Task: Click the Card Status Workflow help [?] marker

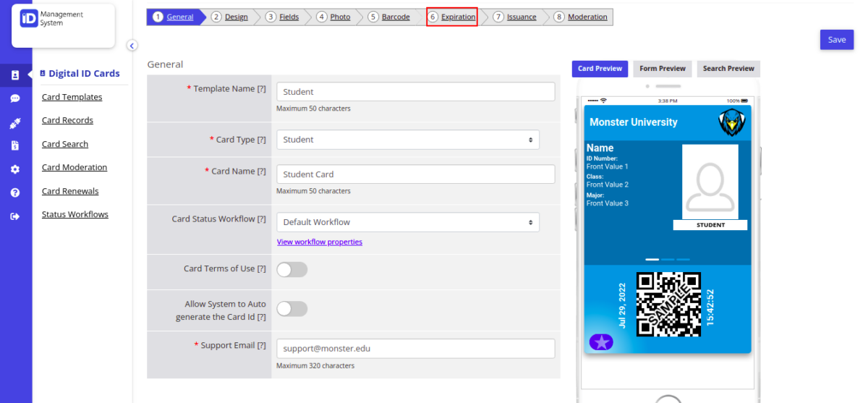Action: pyautogui.click(x=262, y=219)
